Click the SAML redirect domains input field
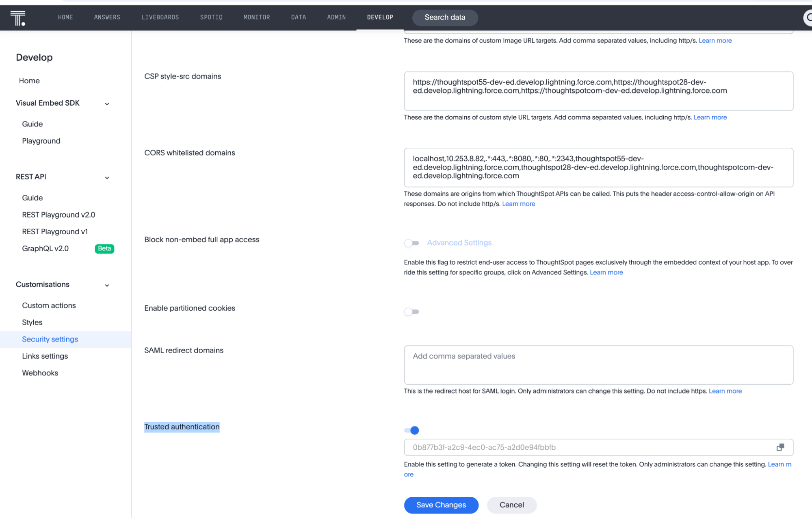This screenshot has width=812, height=518. 598,365
